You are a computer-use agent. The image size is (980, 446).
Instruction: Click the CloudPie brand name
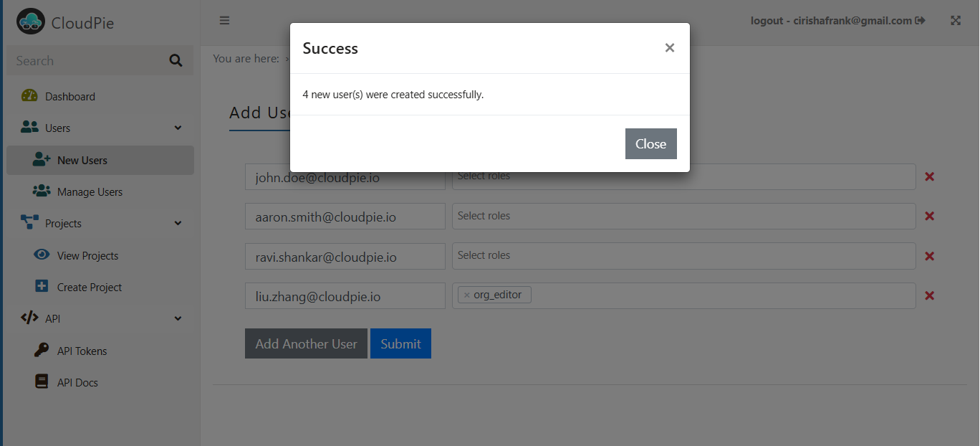[x=82, y=23]
